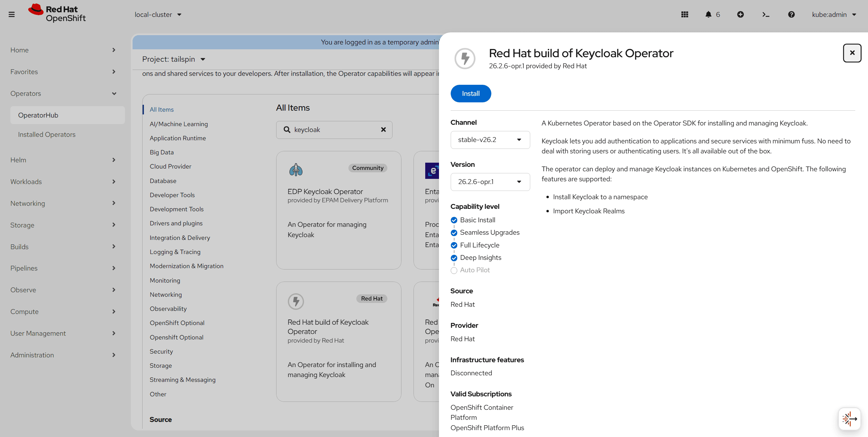
Task: Toggle the hamburger navigation menu
Action: [x=12, y=14]
